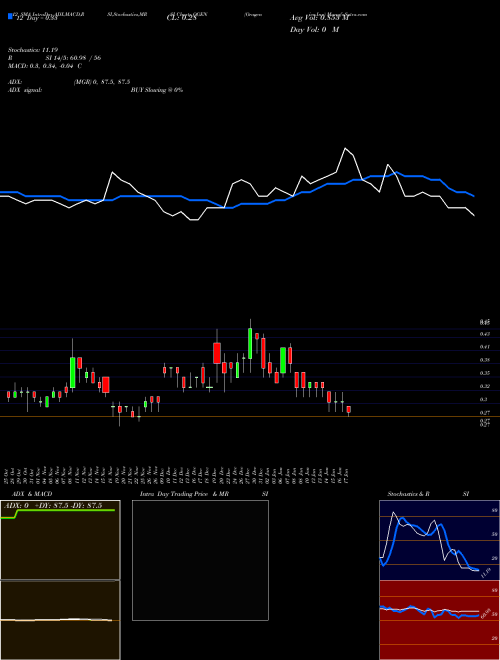Click the blue SMA line's right end
The width and height of the screenshot is (500, 660).
click(x=474, y=196)
